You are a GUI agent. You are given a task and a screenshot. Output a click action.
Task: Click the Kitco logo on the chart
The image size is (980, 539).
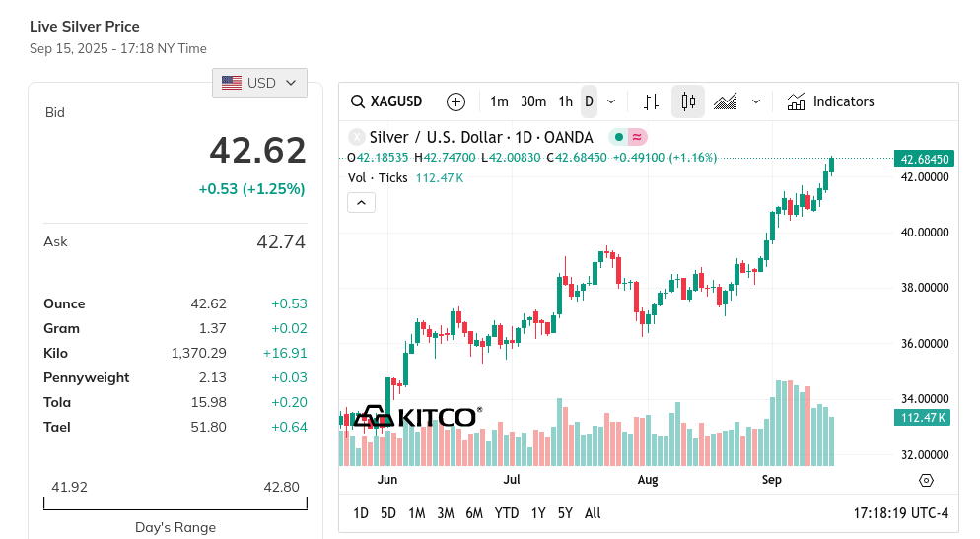click(x=417, y=417)
